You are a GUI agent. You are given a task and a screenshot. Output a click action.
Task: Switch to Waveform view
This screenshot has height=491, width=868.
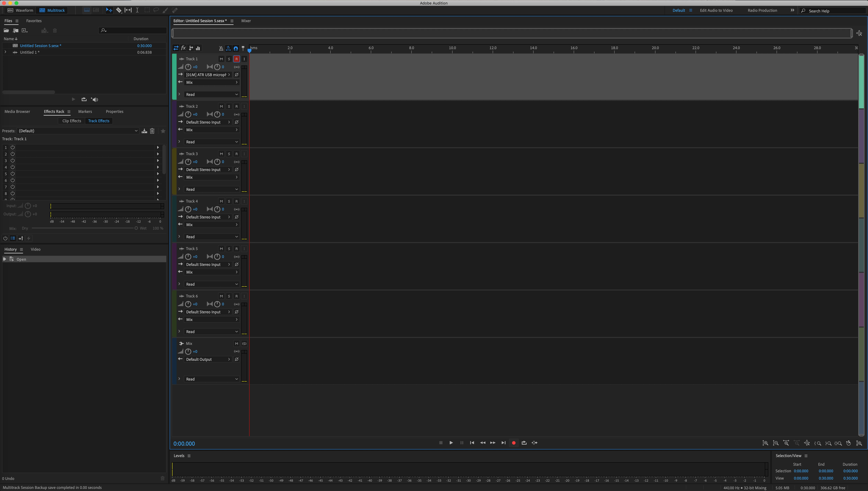tap(21, 10)
